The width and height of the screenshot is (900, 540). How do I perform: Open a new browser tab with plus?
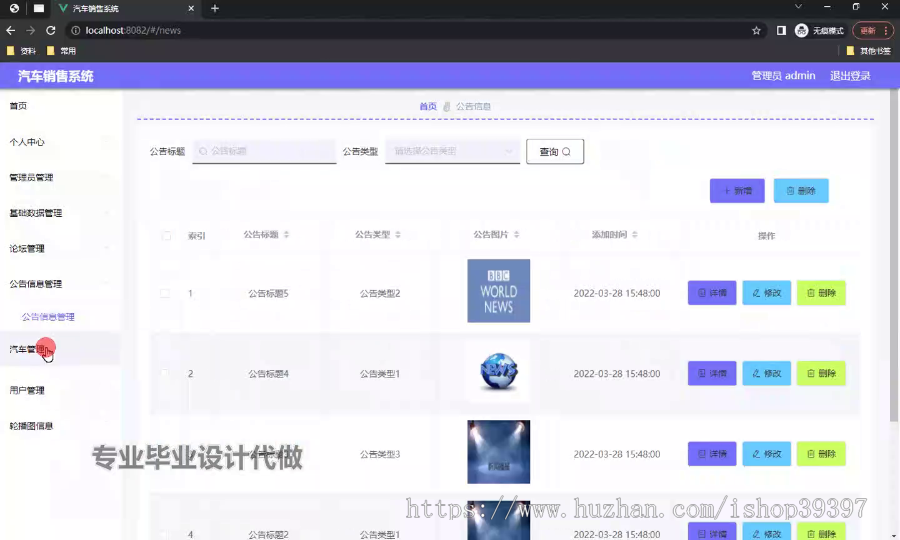(x=215, y=8)
